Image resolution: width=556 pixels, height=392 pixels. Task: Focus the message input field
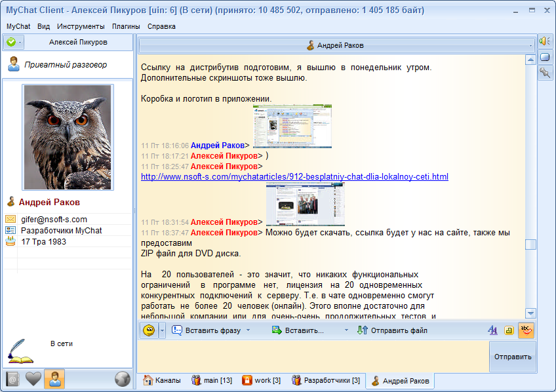click(313, 357)
